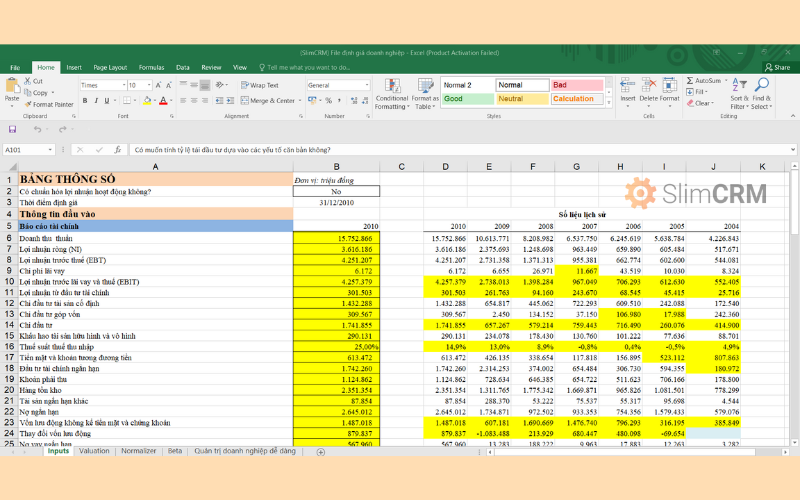This screenshot has width=800, height=500.
Task: Open the Valuation sheet tab
Action: 94,451
